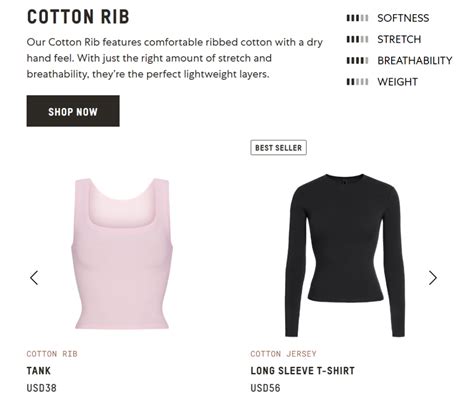
Task: Click the Breathability label text
Action: point(415,61)
